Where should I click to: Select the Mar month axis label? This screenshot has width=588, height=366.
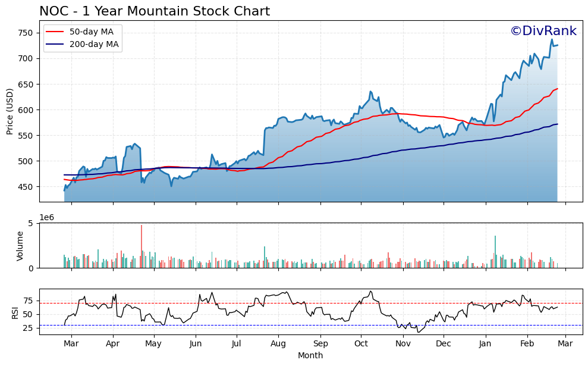coord(72,343)
